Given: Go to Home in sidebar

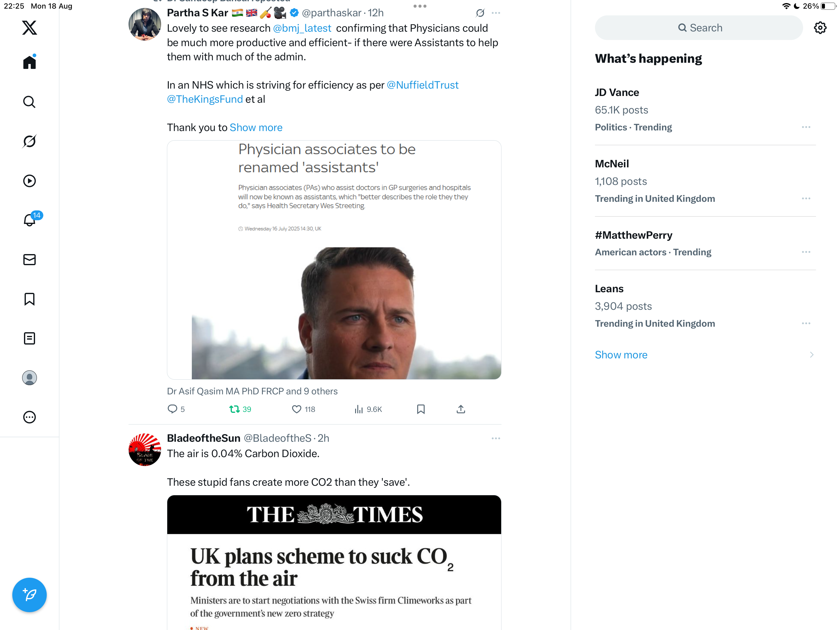Looking at the screenshot, I should tap(29, 62).
